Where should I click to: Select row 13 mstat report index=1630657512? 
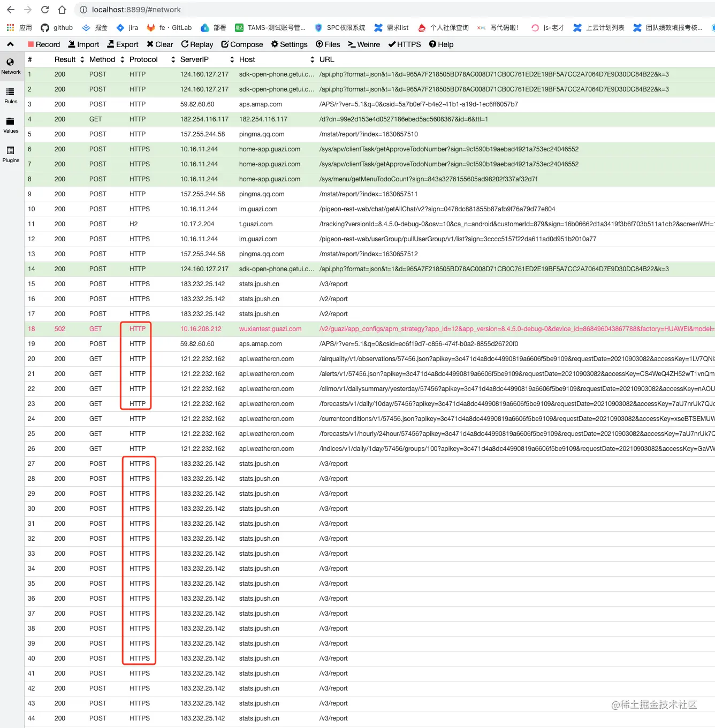(369, 254)
